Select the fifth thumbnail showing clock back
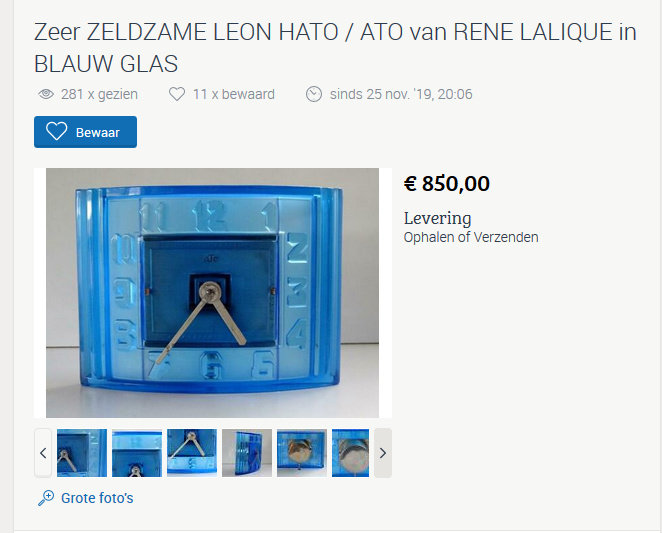The height and width of the screenshot is (533, 662). click(x=302, y=453)
